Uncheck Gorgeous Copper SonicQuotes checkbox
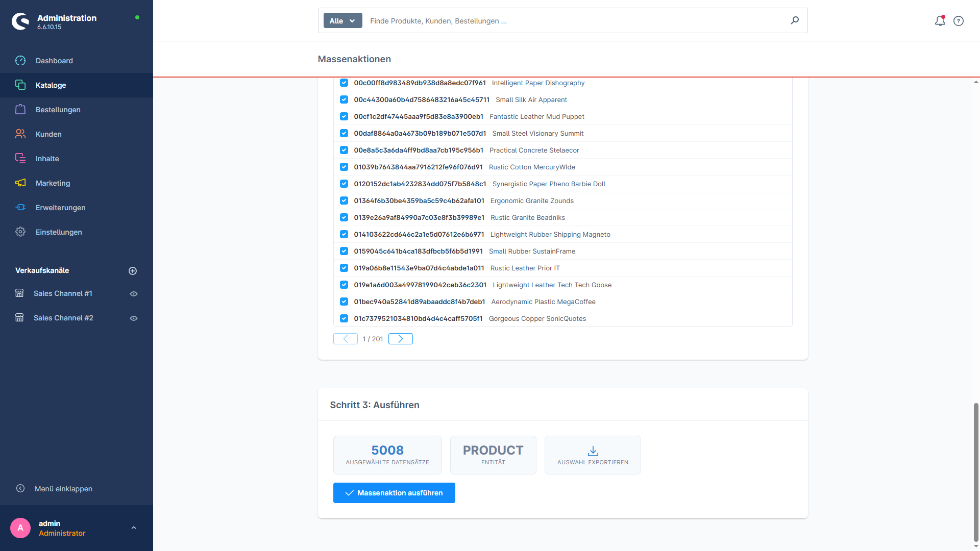This screenshot has width=980, height=551. pyautogui.click(x=344, y=318)
